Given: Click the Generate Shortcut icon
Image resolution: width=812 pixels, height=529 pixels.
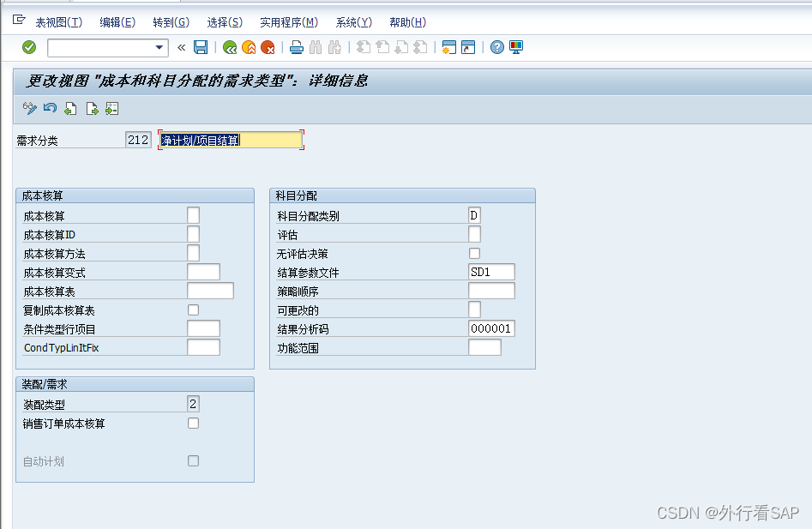Looking at the screenshot, I should coord(468,48).
